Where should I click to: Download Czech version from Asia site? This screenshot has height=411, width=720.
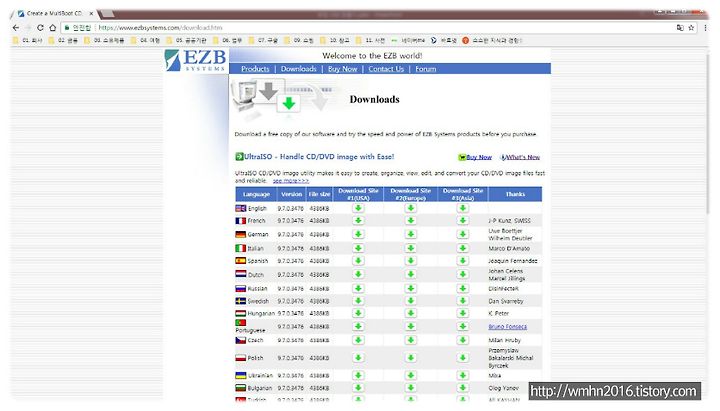(463, 340)
